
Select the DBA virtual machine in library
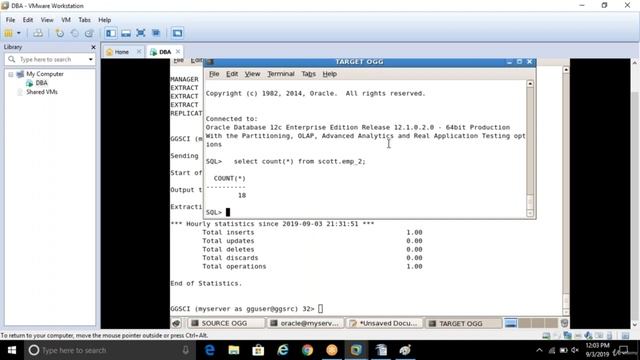(x=41, y=83)
